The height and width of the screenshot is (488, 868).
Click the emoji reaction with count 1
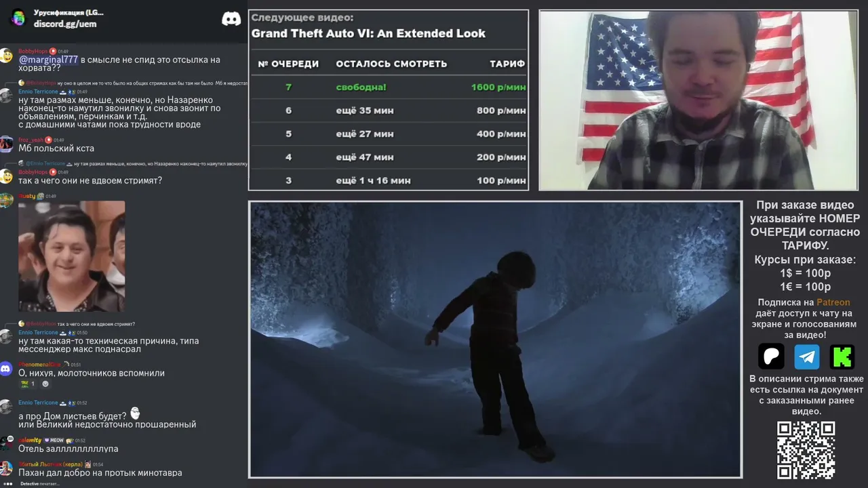tap(28, 384)
